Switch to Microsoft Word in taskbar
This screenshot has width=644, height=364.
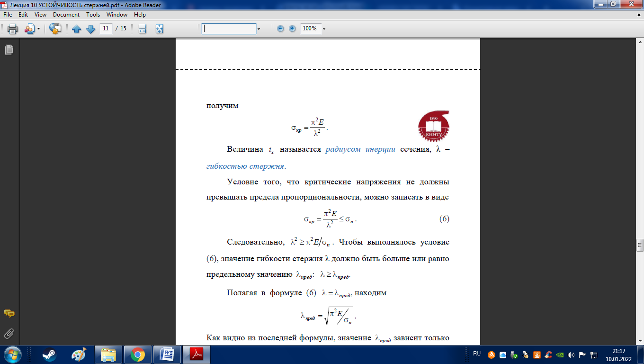(x=167, y=355)
